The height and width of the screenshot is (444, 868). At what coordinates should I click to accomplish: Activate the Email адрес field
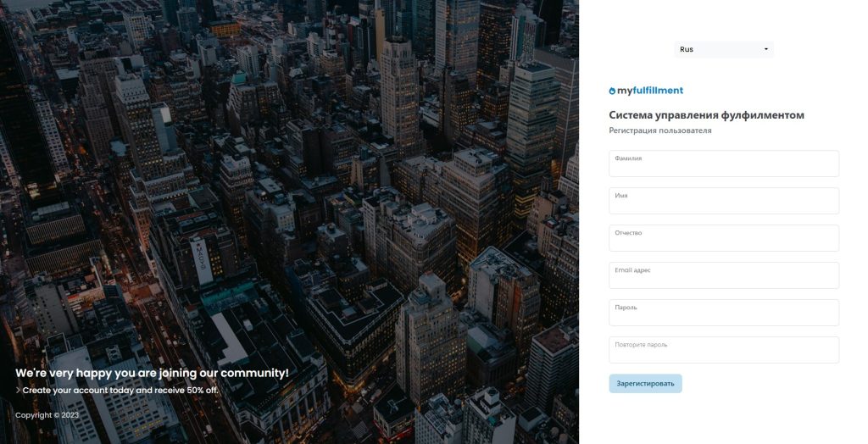pos(724,275)
